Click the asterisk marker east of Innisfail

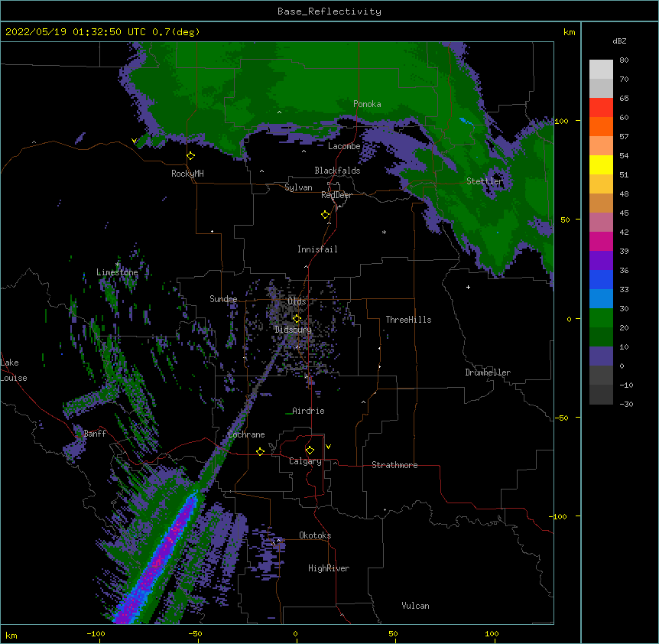tap(384, 233)
